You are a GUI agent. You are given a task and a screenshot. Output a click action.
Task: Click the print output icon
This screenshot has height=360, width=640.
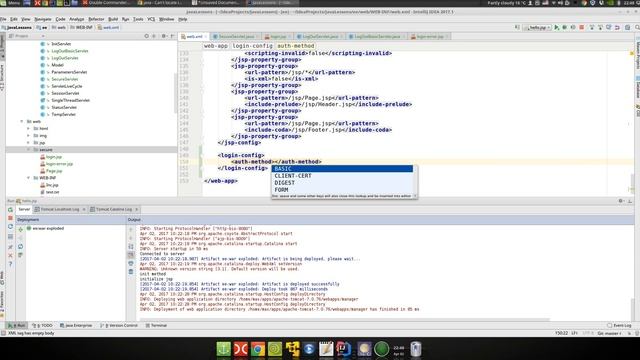click(x=131, y=263)
